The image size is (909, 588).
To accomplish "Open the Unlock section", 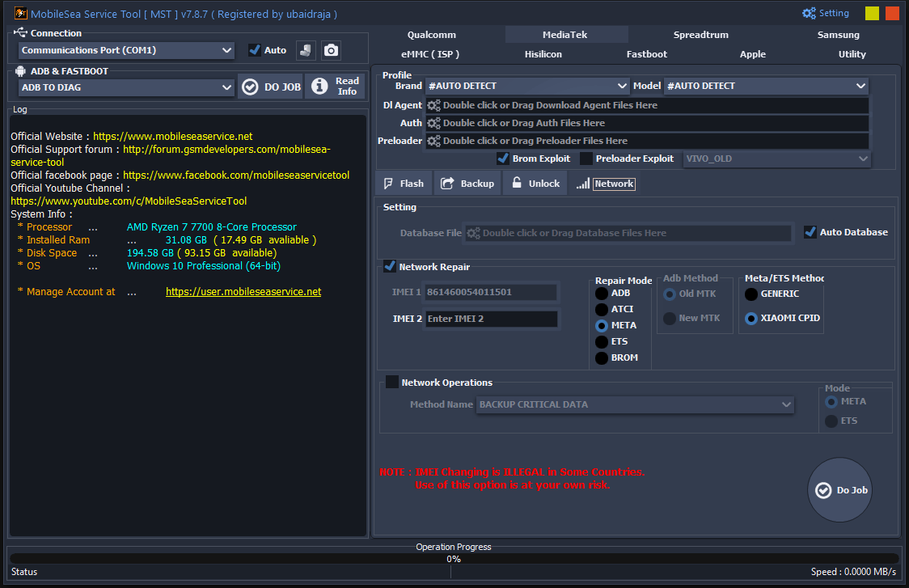I will point(535,184).
